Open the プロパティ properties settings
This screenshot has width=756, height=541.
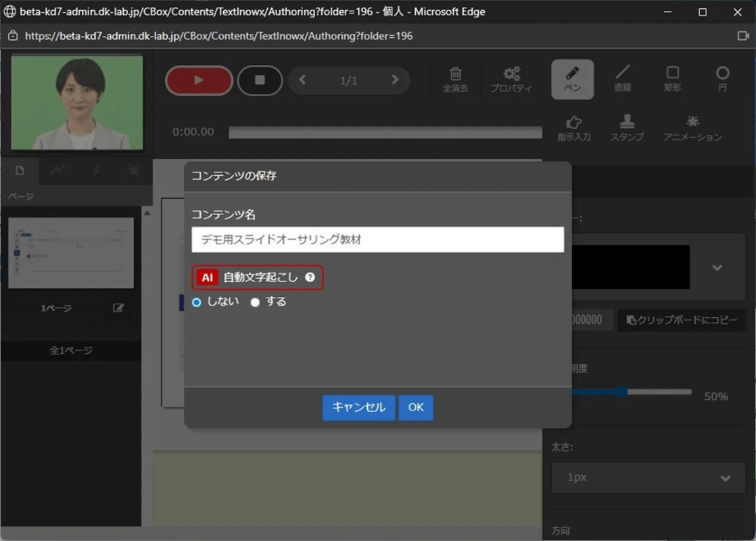click(512, 78)
